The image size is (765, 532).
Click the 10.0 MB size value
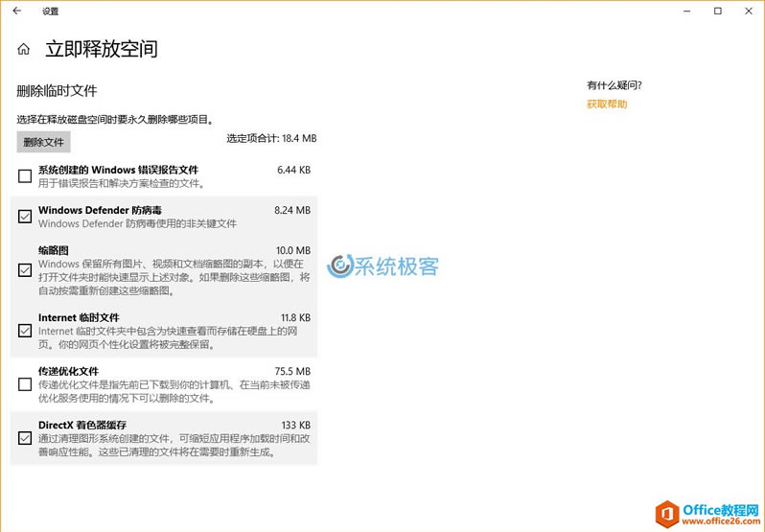[293, 250]
